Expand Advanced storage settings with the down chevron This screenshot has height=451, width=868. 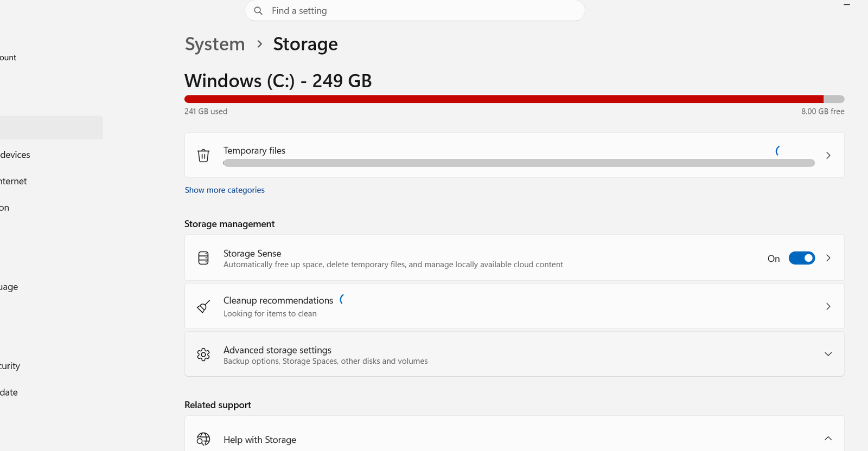click(x=828, y=355)
